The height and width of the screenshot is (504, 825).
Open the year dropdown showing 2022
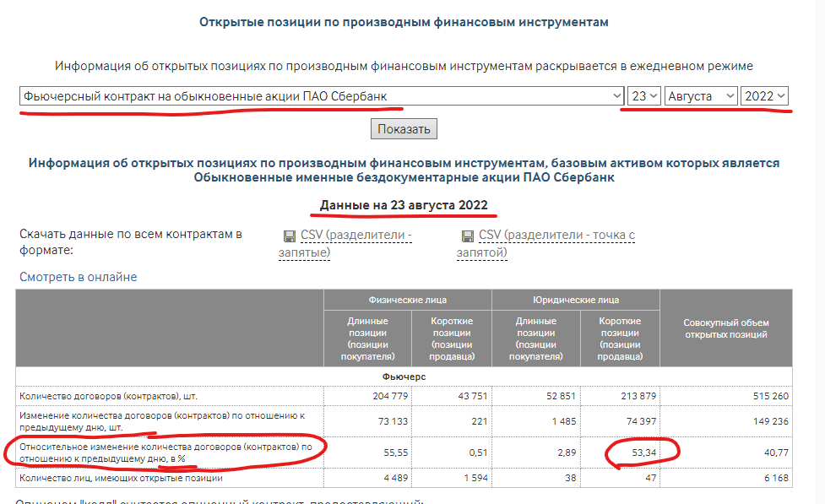pyautogui.click(x=764, y=96)
